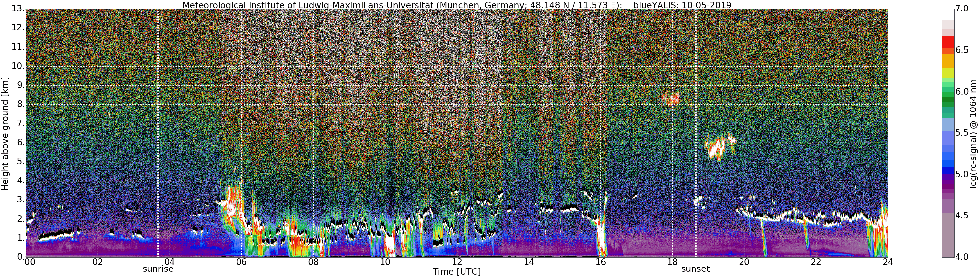Click the colorbar tick value '5.5'

961,133
